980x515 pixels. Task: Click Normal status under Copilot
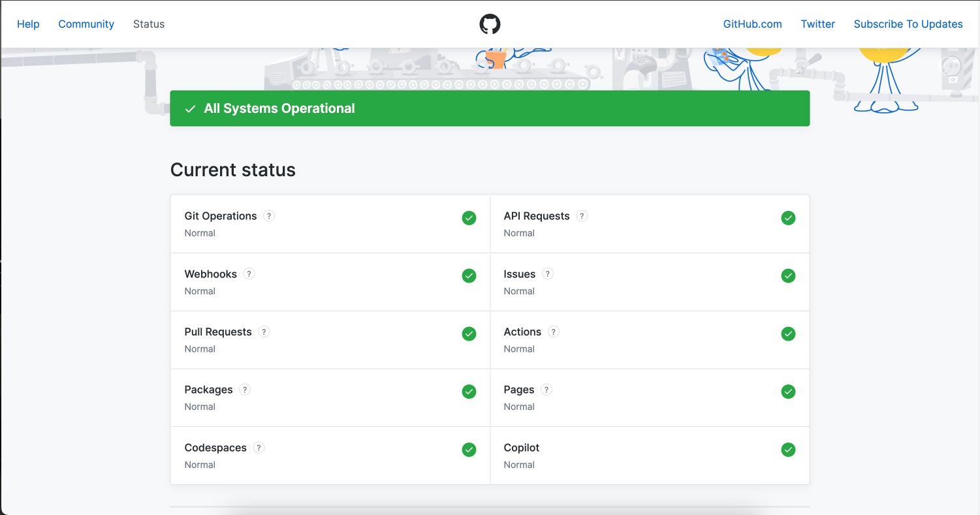[x=519, y=465]
